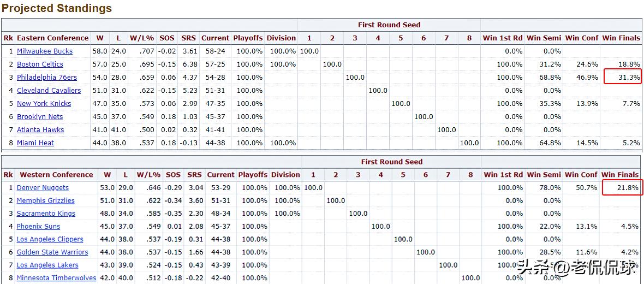Click the Atlanta Hawks link

point(40,130)
